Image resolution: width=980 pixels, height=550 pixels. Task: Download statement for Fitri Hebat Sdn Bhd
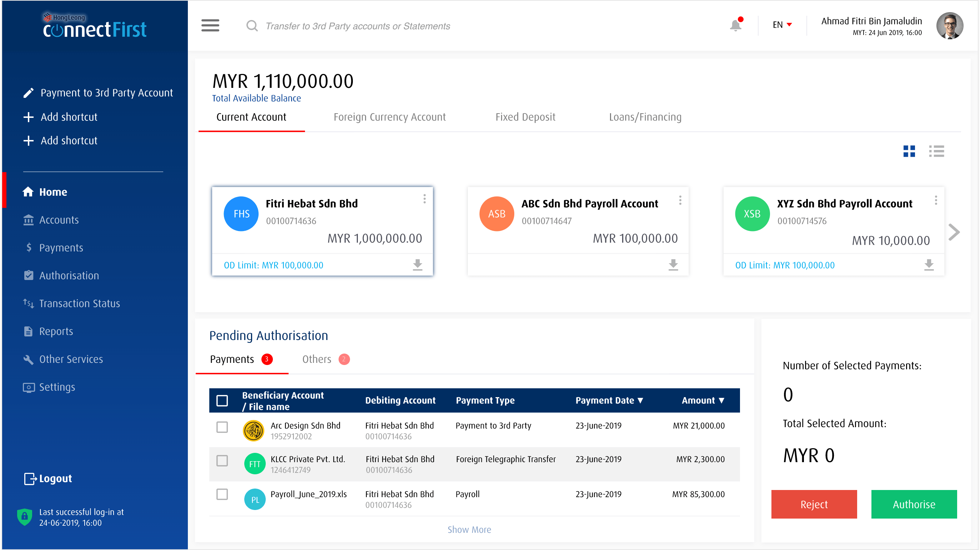tap(417, 265)
